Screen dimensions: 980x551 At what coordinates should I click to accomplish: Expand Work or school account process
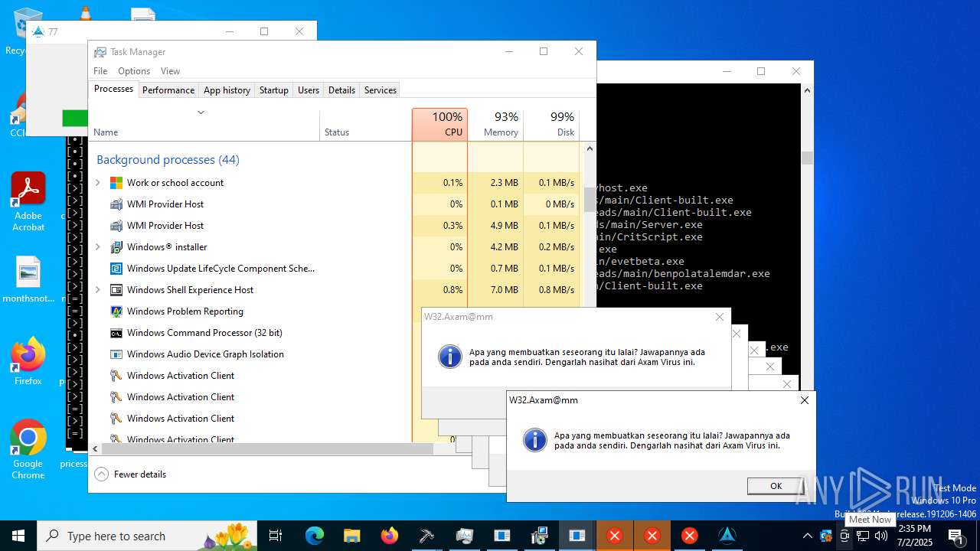click(x=97, y=183)
